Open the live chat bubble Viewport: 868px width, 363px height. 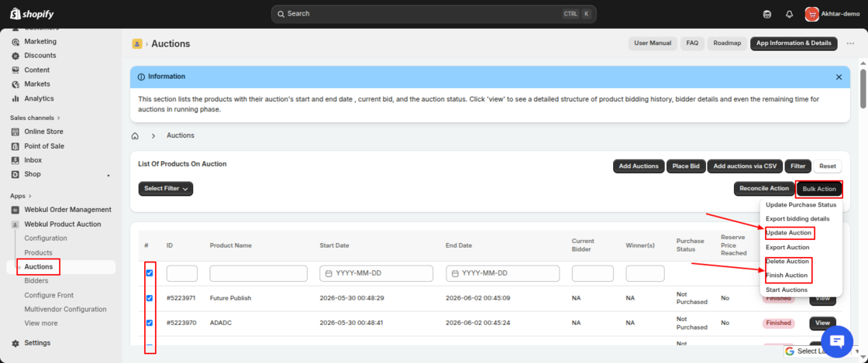[838, 342]
